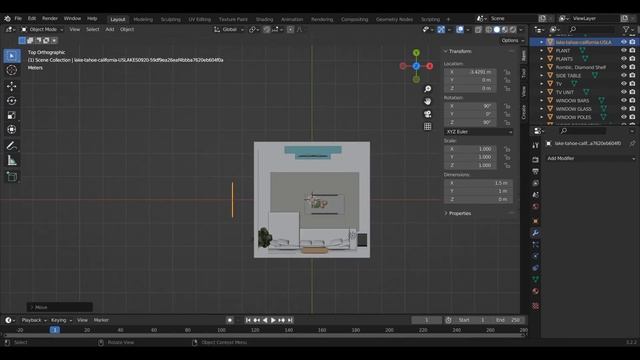Open the Object Data green triangle tab
The image size is (640, 360).
[536, 279]
